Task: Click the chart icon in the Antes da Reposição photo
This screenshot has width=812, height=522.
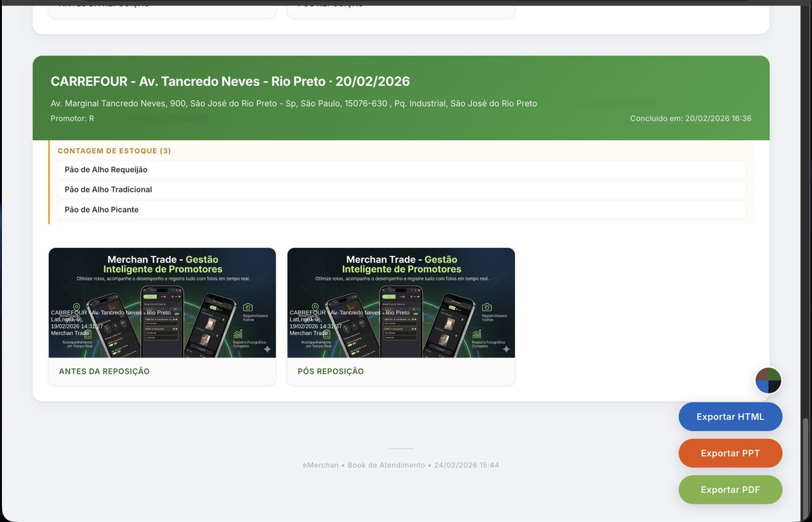Action: [238, 334]
